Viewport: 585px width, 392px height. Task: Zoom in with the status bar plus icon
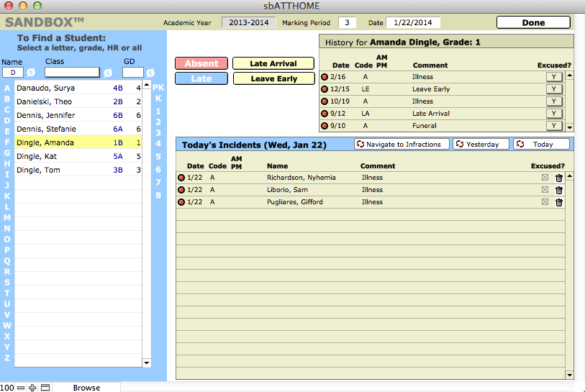click(x=32, y=388)
